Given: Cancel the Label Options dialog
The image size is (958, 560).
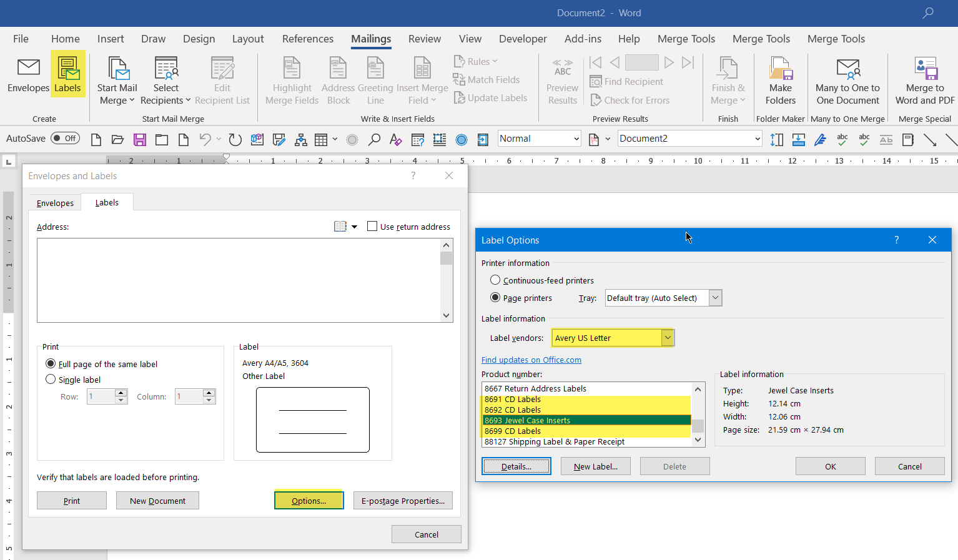Looking at the screenshot, I should [x=910, y=466].
